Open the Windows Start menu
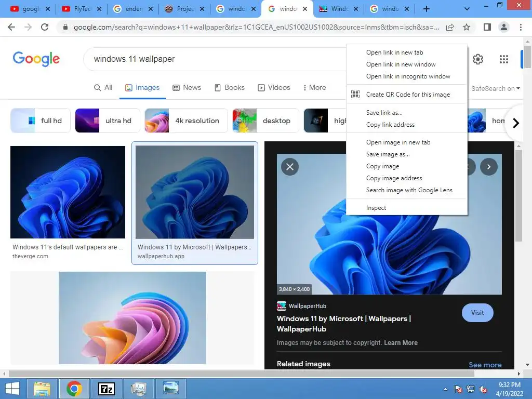The height and width of the screenshot is (399, 532). [12, 389]
